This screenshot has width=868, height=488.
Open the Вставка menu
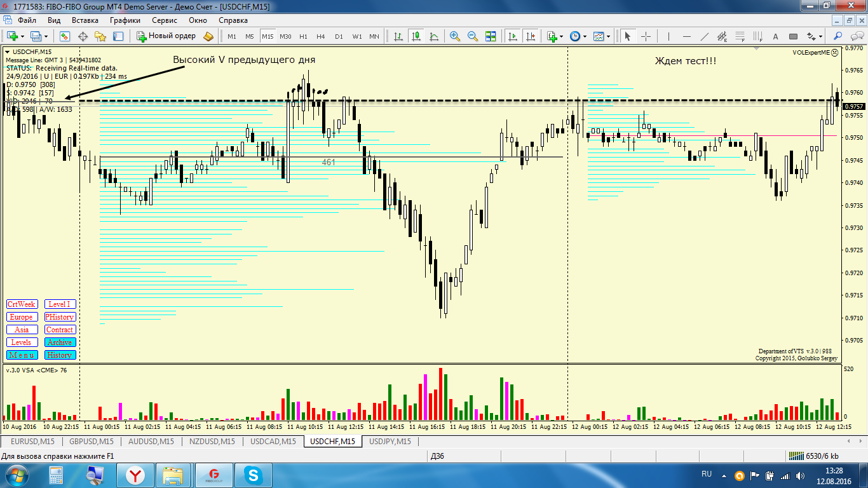(x=85, y=20)
